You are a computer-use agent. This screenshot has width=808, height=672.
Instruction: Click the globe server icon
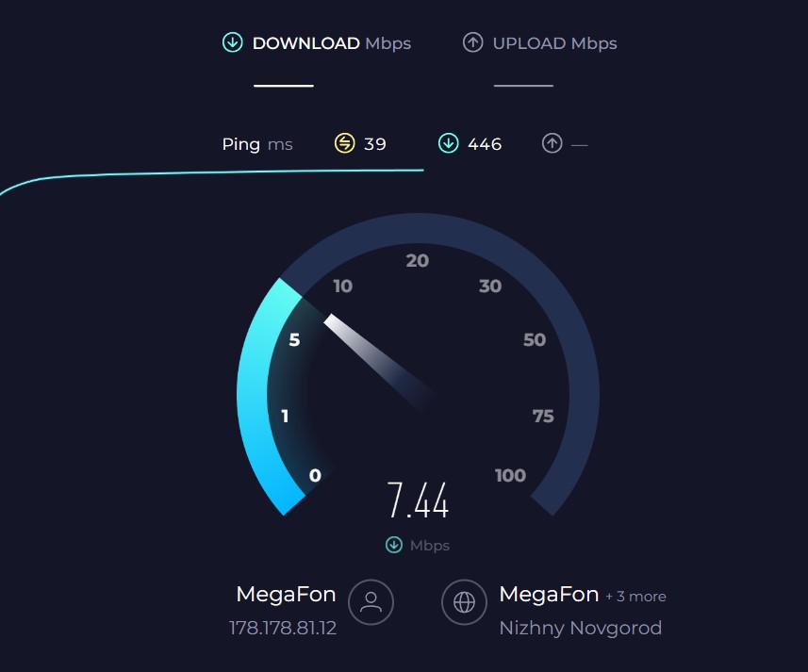pos(464,602)
